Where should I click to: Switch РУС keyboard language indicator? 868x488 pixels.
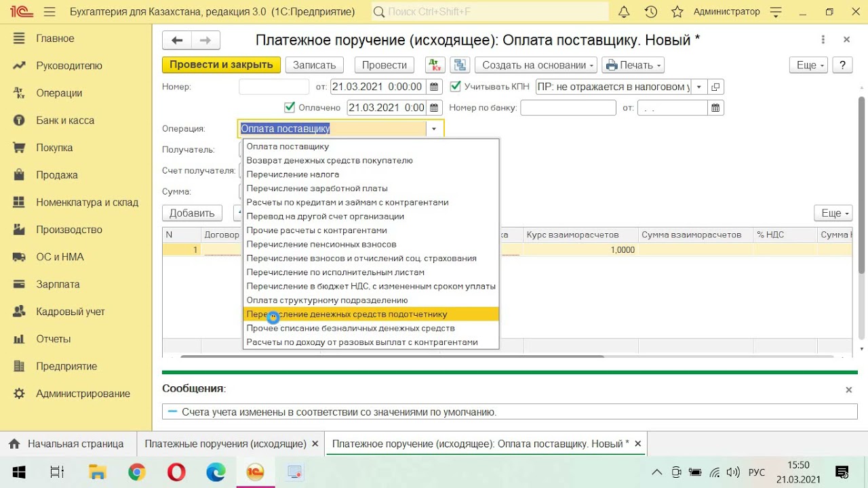(757, 472)
